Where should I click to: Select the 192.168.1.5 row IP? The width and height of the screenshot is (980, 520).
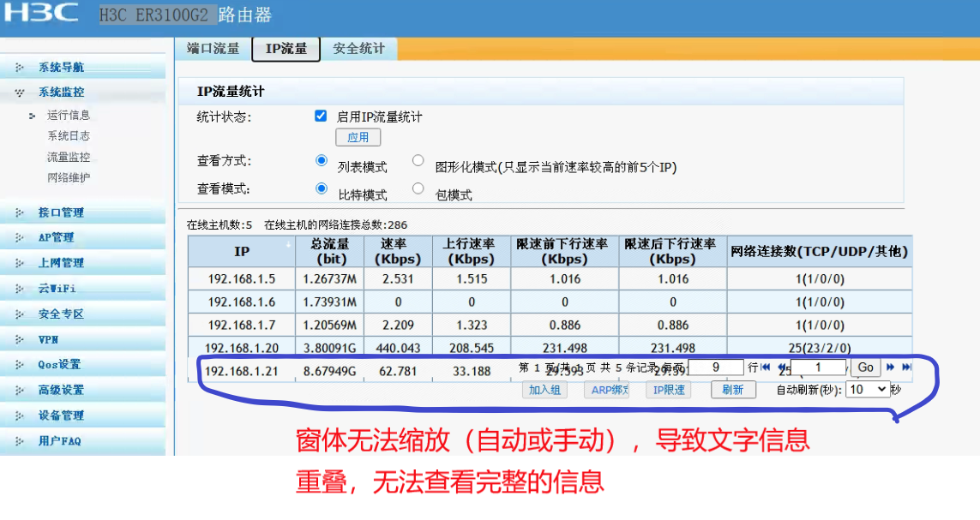point(242,279)
